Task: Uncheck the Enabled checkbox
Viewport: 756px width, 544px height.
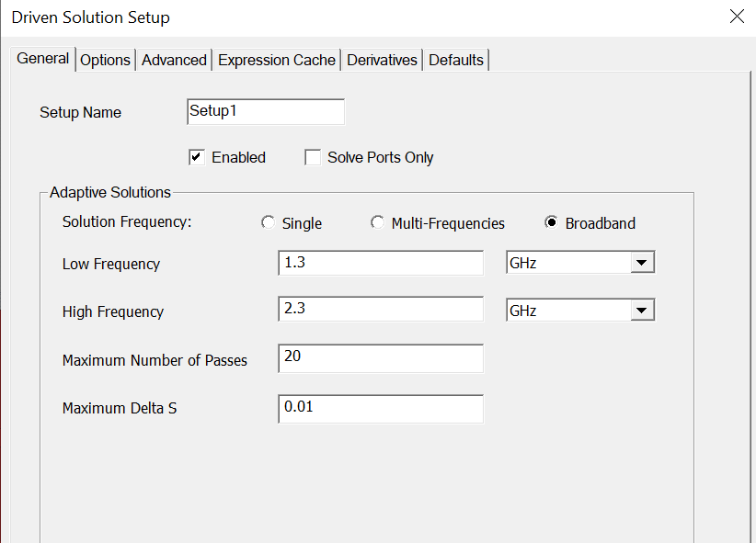Action: [x=197, y=157]
